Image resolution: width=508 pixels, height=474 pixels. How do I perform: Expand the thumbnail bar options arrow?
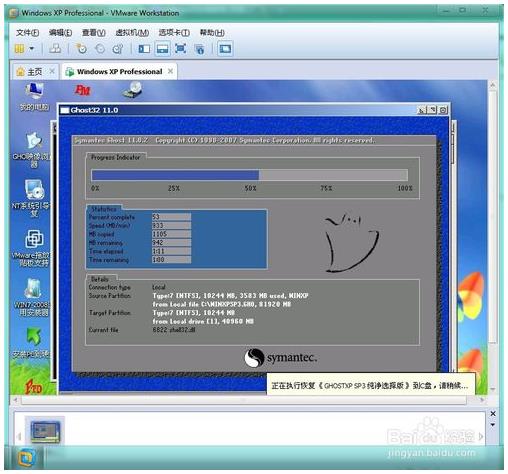tap(493, 425)
